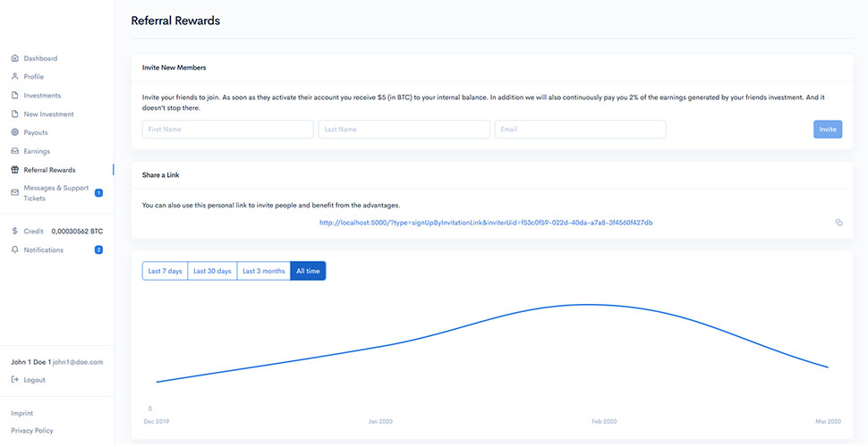Click the Notifications bell icon
Image resolution: width=868 pixels, height=447 pixels.
point(14,250)
